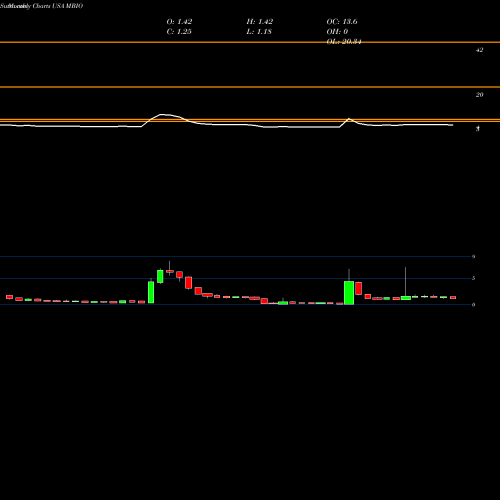Click the 'Charts USA MBIO' title text
The image size is (500, 500).
coord(58,6)
